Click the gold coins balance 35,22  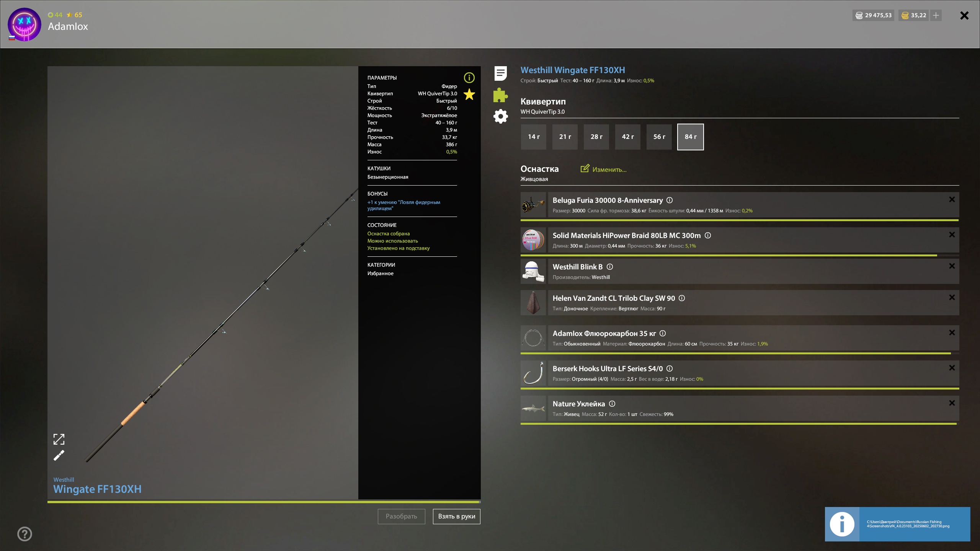coord(913,15)
